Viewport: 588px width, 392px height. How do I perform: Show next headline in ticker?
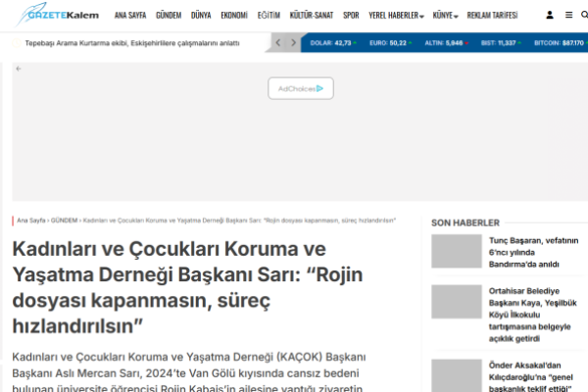click(293, 43)
